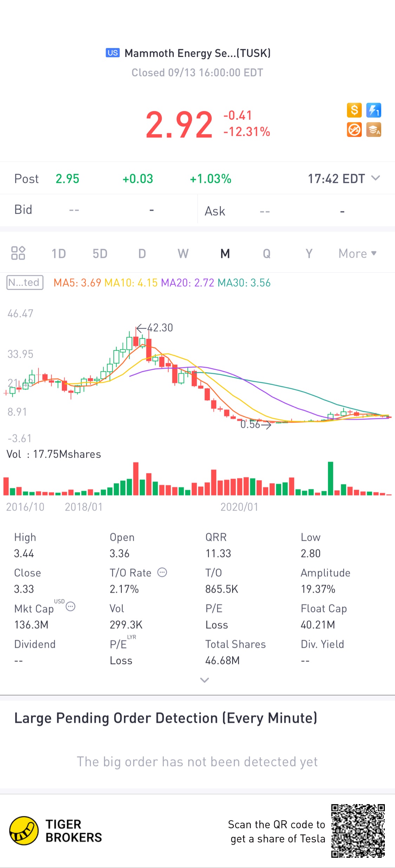Tap the Amplitude 19.37% value
The image size is (395, 868).
(x=318, y=589)
